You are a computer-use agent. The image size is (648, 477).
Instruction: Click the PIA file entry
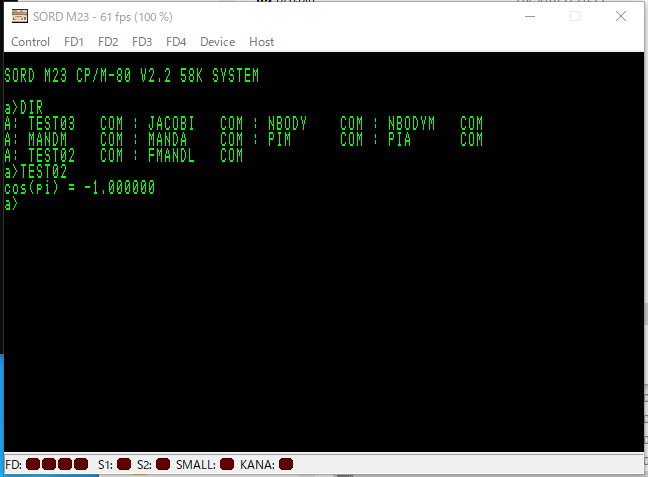436,140
